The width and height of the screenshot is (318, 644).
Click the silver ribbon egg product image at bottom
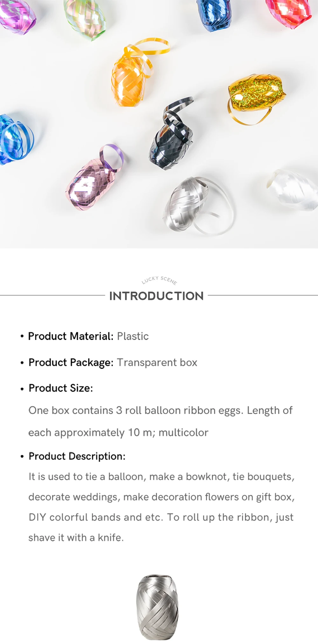click(x=158, y=607)
